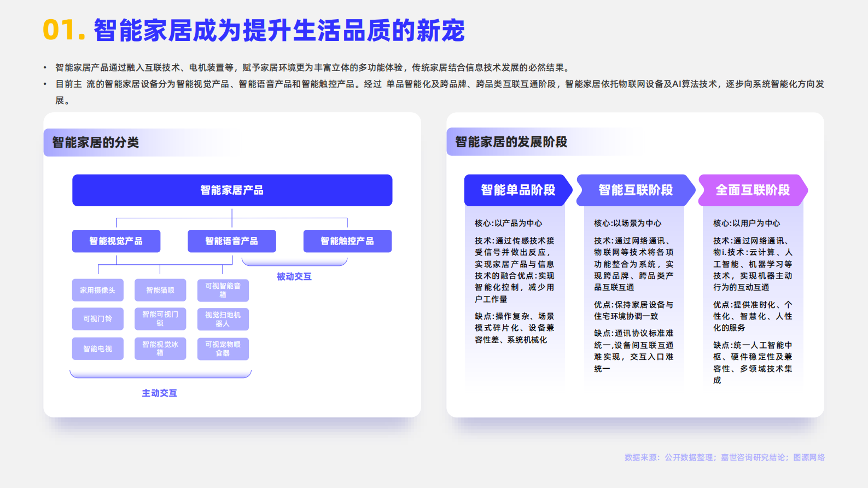Click the 视觉扫地机器人 item
Image resolution: width=868 pixels, height=488 pixels.
pyautogui.click(x=223, y=319)
